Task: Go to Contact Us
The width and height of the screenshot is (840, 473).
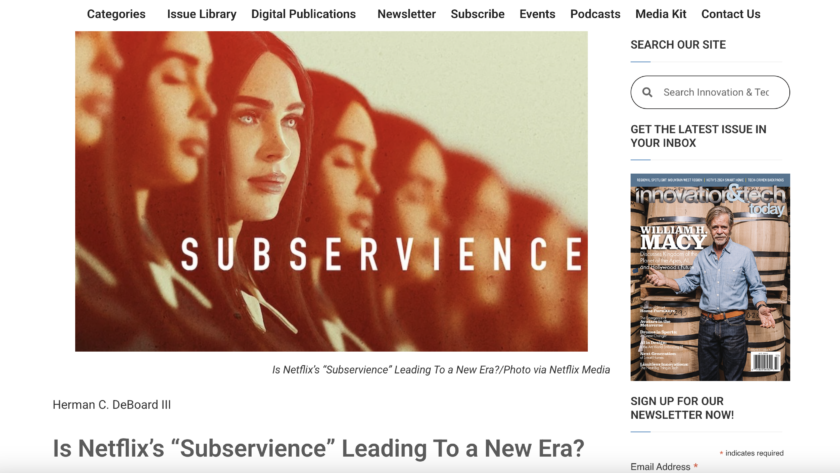Action: [x=731, y=14]
